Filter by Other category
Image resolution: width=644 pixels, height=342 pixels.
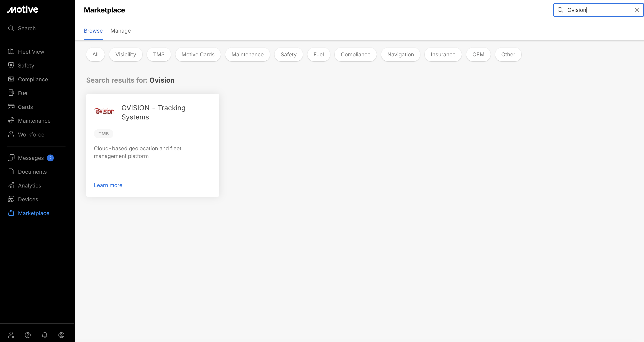click(x=508, y=55)
